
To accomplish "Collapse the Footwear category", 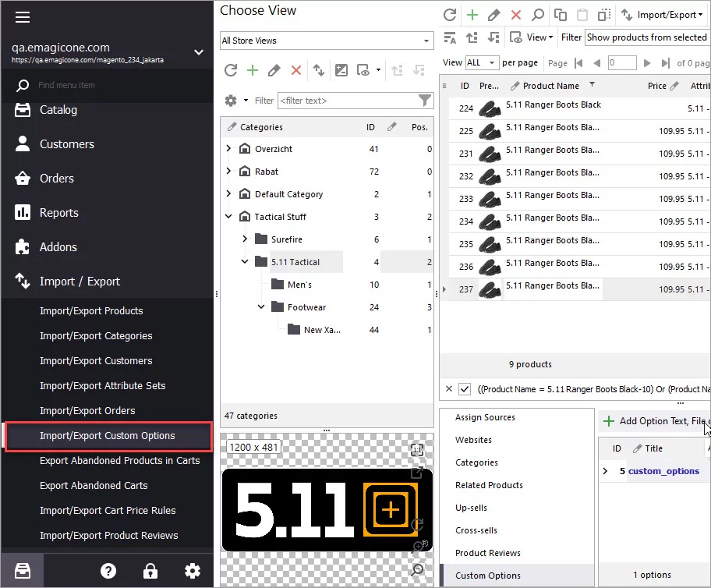I will [261, 306].
